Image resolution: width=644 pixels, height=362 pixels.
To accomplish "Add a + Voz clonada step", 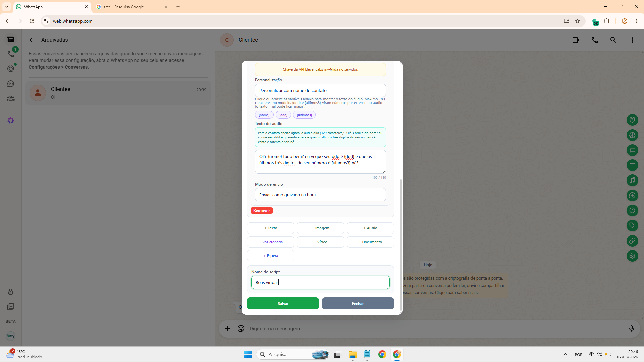I will [x=270, y=242].
